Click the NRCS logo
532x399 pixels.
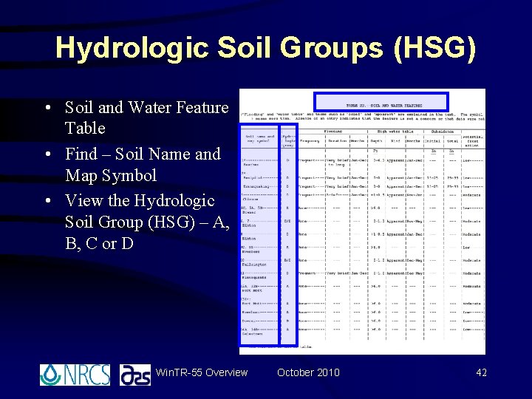pyautogui.click(x=75, y=375)
